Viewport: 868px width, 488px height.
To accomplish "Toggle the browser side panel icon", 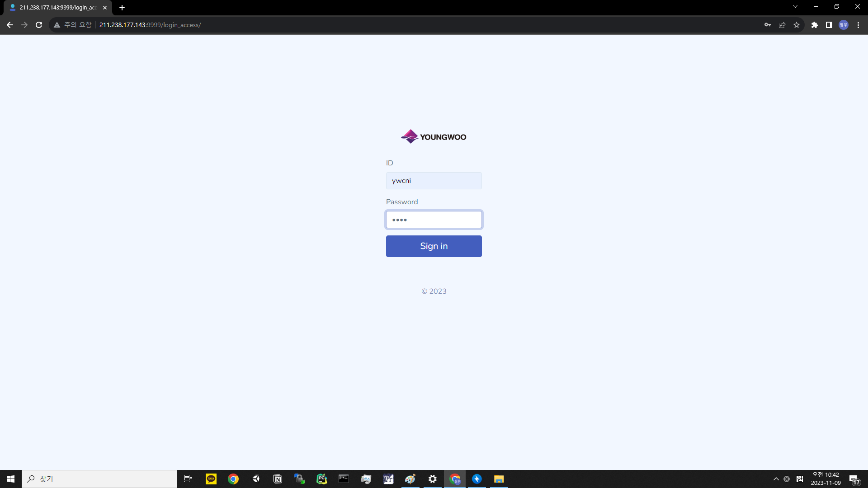I will 829,25.
